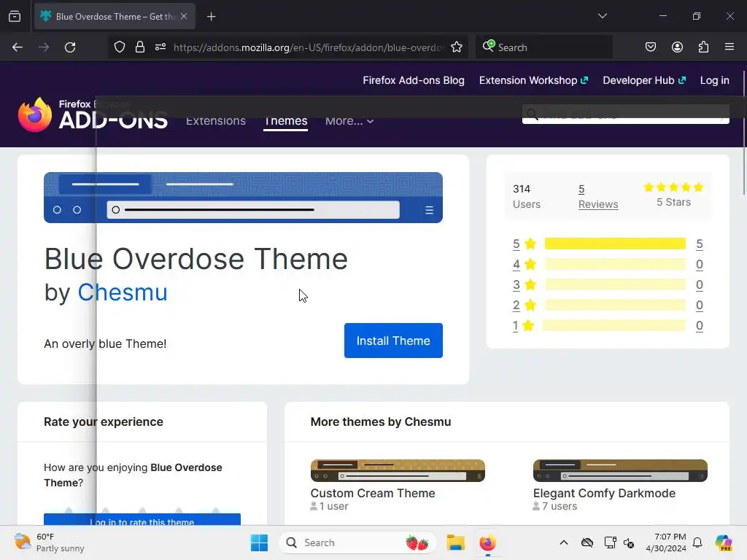Image resolution: width=747 pixels, height=560 pixels.
Task: Open the clock showing 7:07 PM
Action: (x=666, y=542)
